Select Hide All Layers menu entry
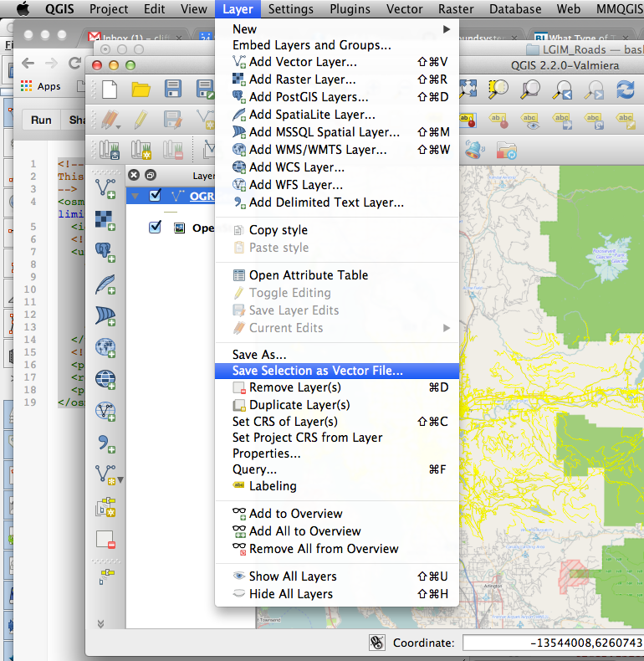 pos(337,594)
